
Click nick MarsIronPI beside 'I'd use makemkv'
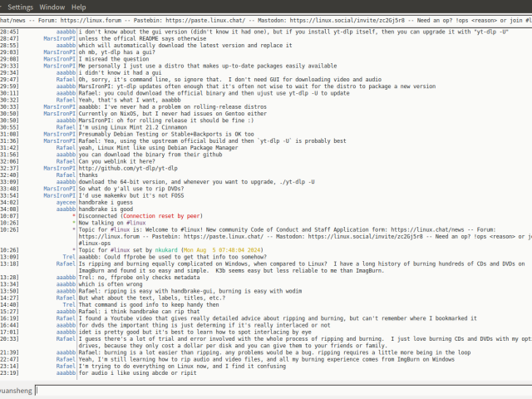point(59,195)
